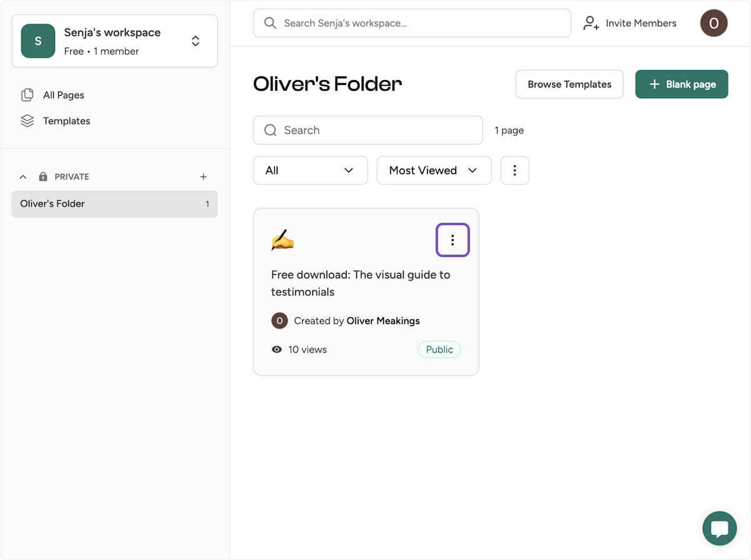
Task: Open the three-dot menu on the testimonials page card
Action: click(x=452, y=239)
